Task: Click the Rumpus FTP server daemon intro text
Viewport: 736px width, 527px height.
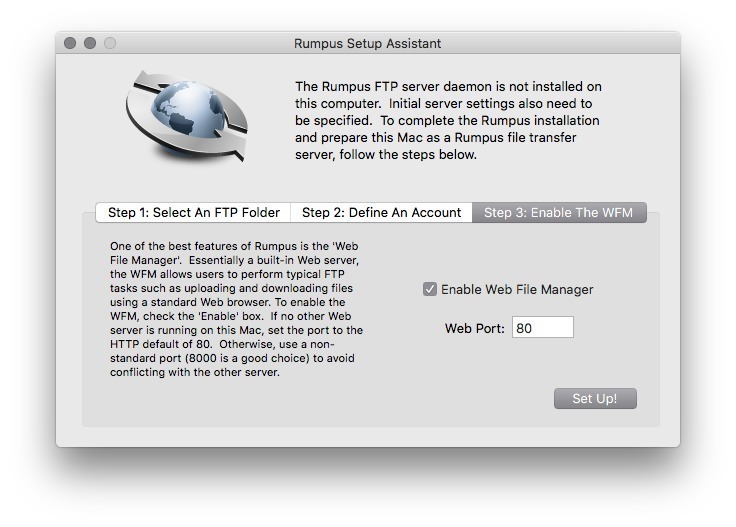Action: pyautogui.click(x=448, y=120)
